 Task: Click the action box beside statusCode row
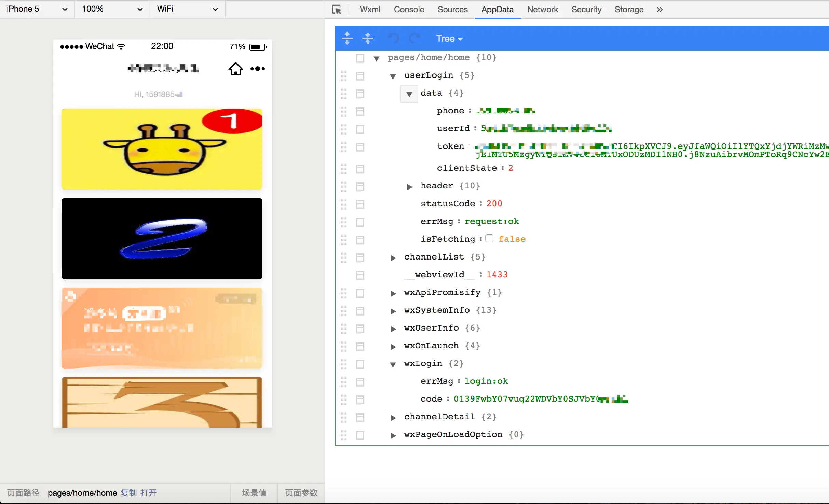[x=360, y=204]
